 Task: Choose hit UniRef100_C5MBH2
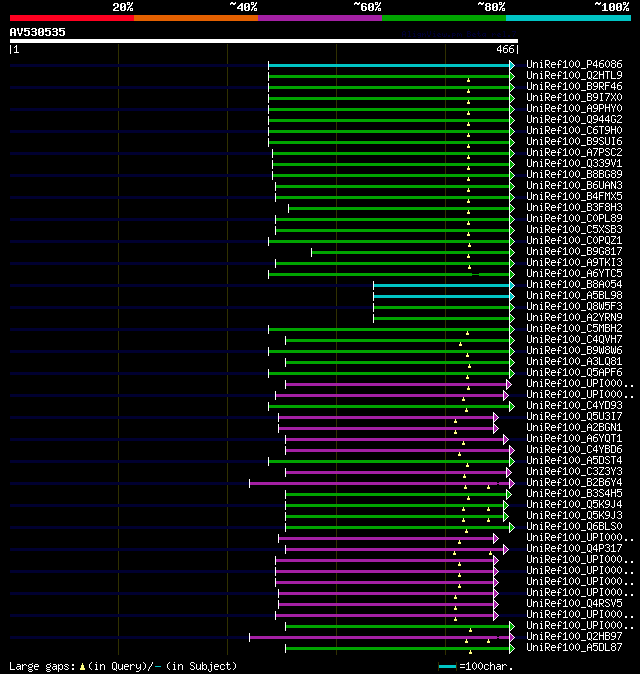click(574, 328)
